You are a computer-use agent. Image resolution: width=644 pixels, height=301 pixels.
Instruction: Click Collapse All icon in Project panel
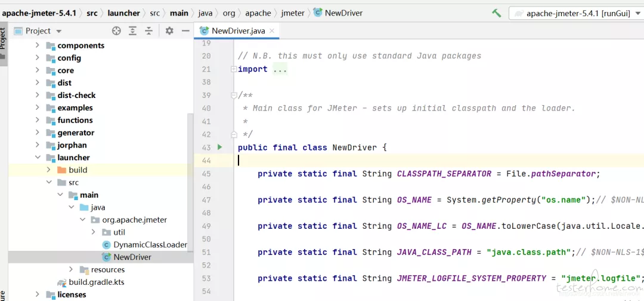(x=148, y=31)
